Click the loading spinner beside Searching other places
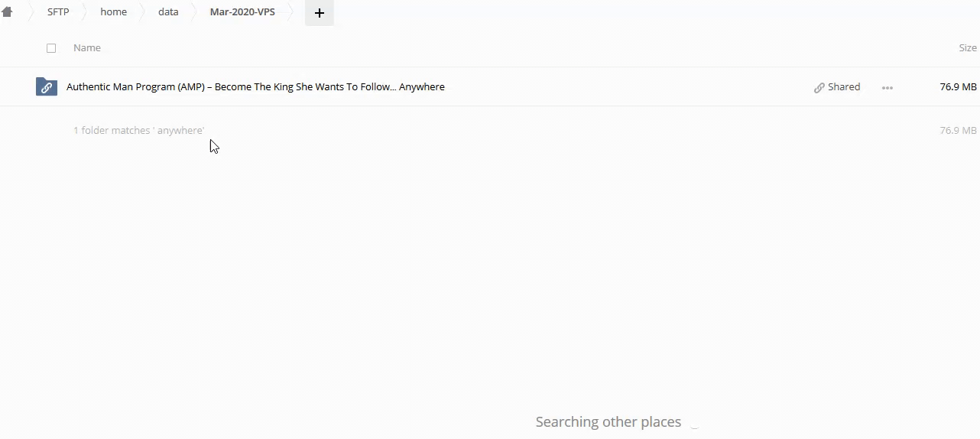The height and width of the screenshot is (439, 980). point(694,423)
